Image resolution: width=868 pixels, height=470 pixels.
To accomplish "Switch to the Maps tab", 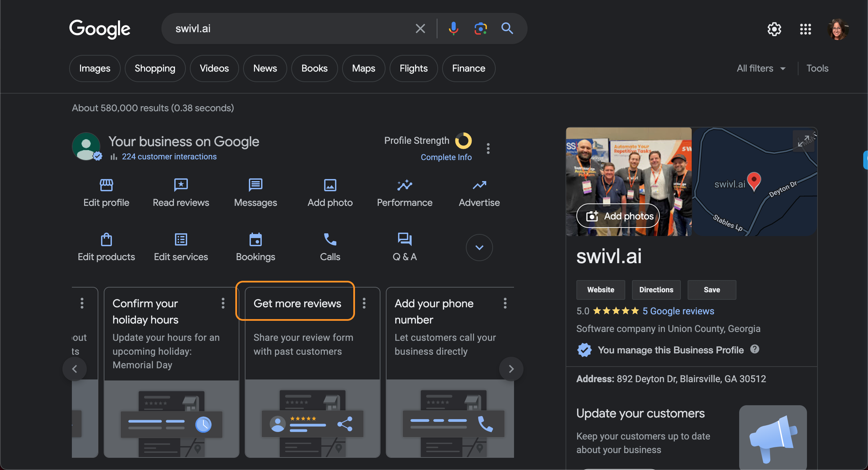I will (363, 68).
